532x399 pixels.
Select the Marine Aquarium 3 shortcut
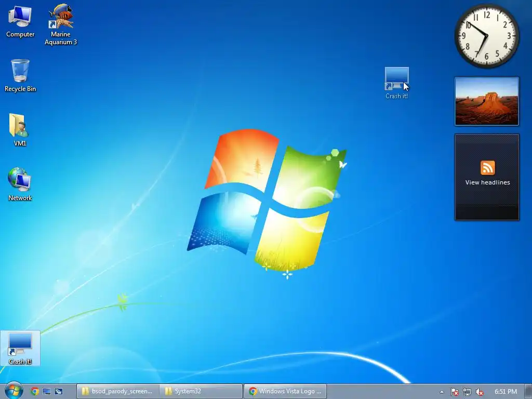click(x=61, y=24)
